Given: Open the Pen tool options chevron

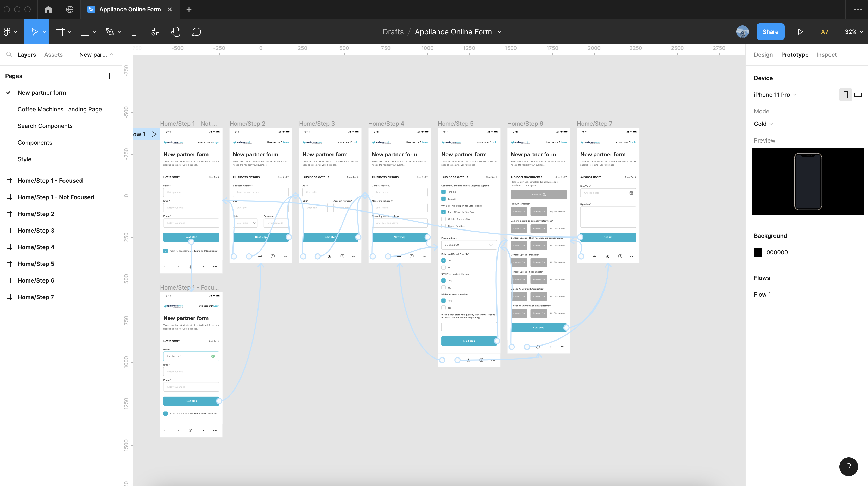Looking at the screenshot, I should pyautogui.click(x=119, y=32).
